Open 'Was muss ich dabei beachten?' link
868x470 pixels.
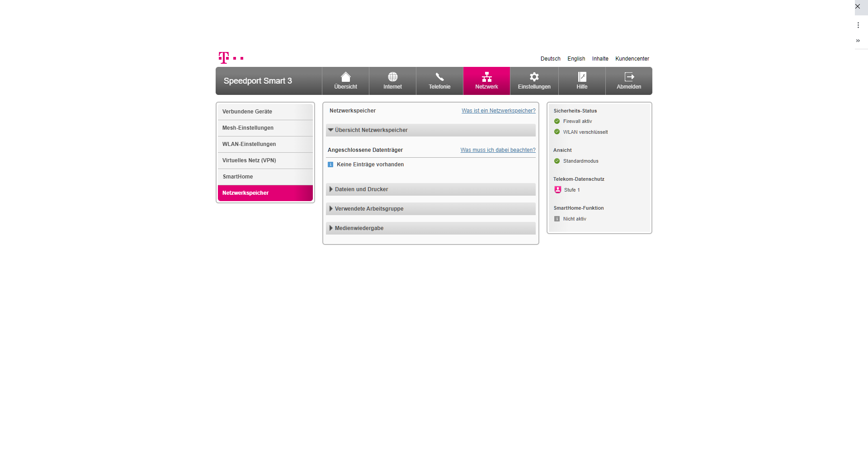pos(498,150)
